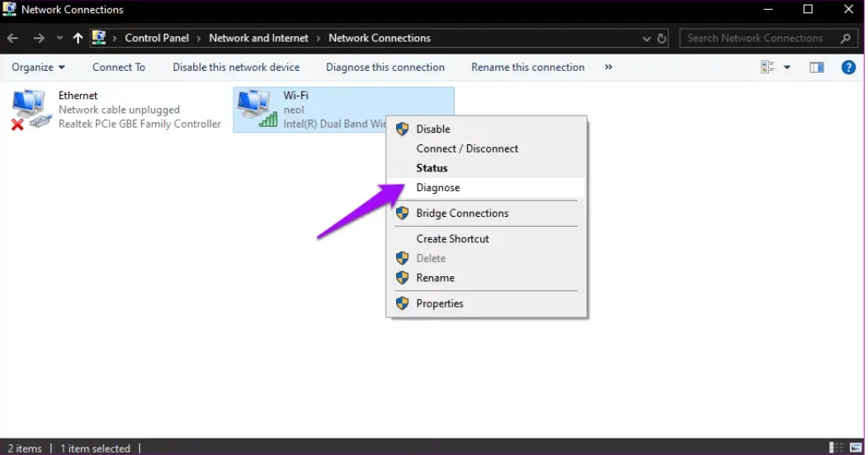Click the Back navigation arrow
Screen dimensions: 868x455
tap(13, 38)
